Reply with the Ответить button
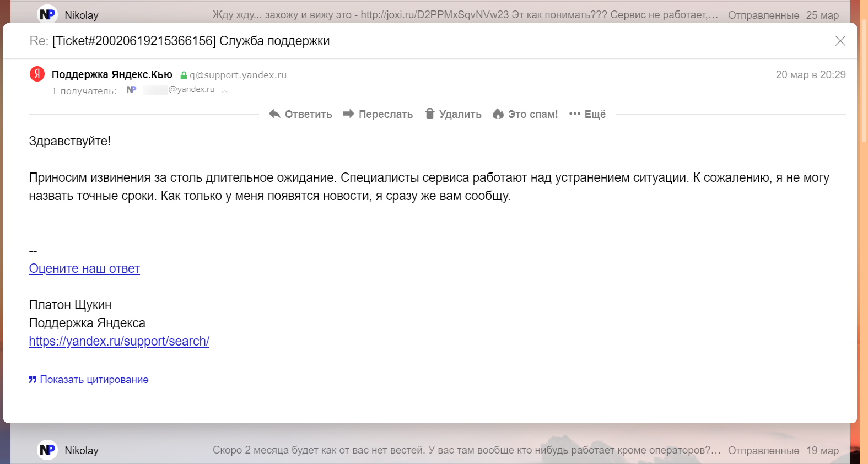The width and height of the screenshot is (868, 464). (300, 114)
